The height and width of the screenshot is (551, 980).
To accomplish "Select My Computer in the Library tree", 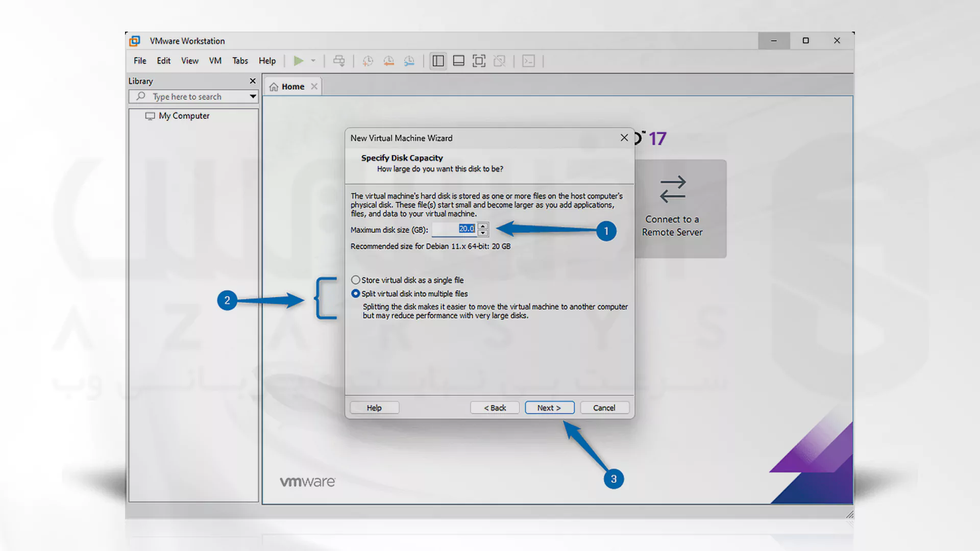I will pos(178,116).
